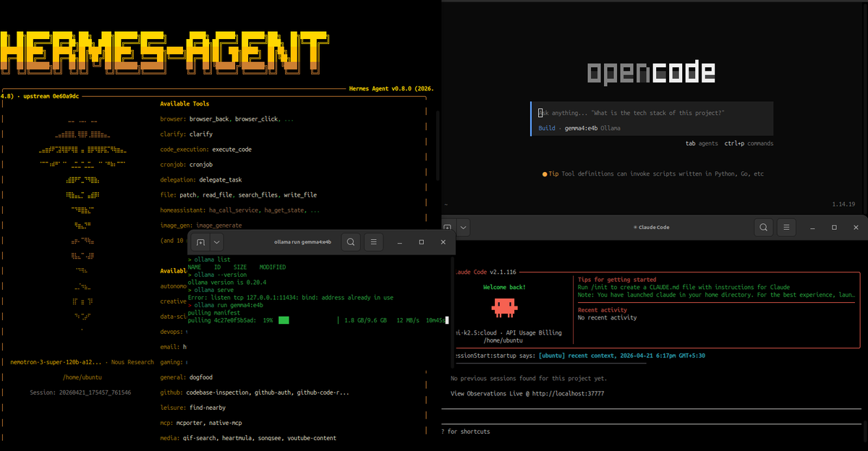
Task: Click 'No previous sessions found' message in Claude Code
Action: click(x=529, y=378)
